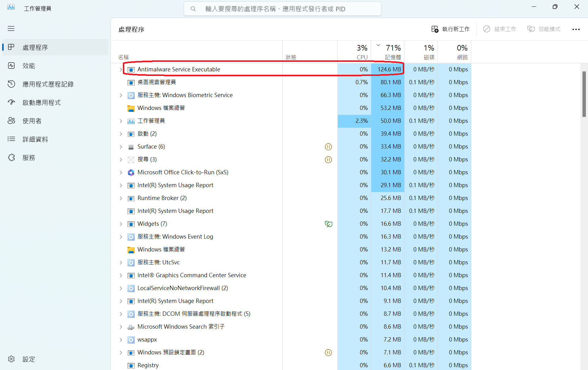Sort processes by CPU column header
Viewport: 588px width, 370px height.
click(x=355, y=52)
